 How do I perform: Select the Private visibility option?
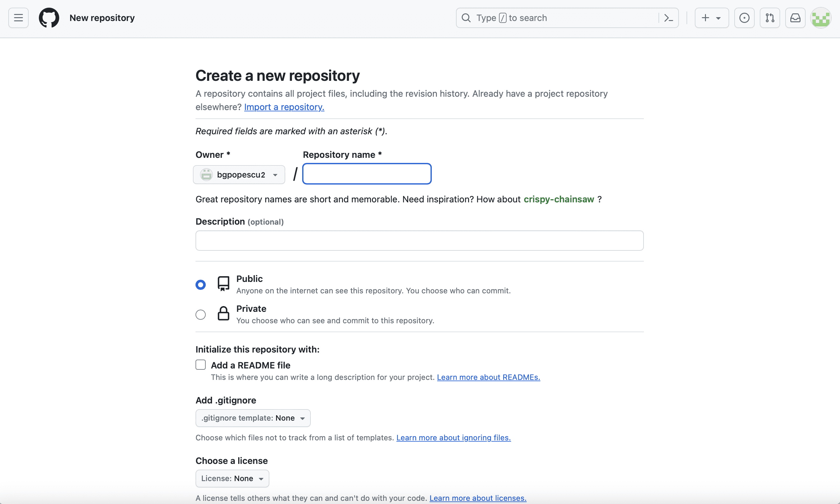tap(201, 314)
